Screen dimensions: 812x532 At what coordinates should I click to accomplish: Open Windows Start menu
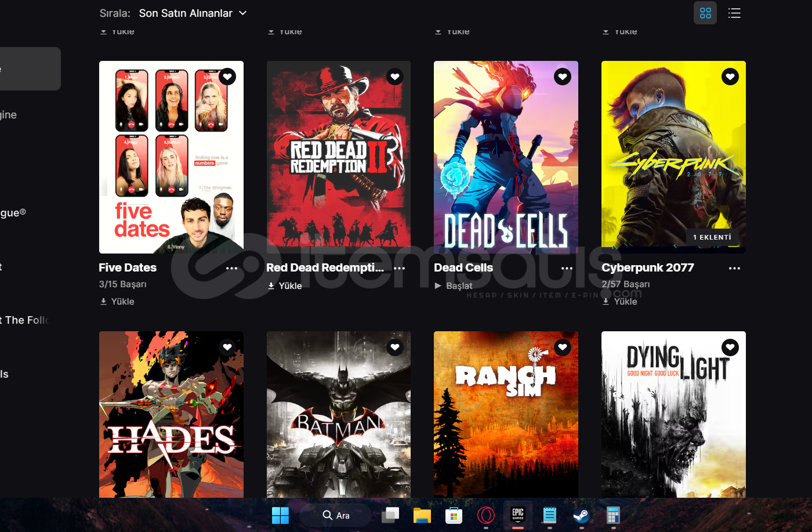click(280, 515)
